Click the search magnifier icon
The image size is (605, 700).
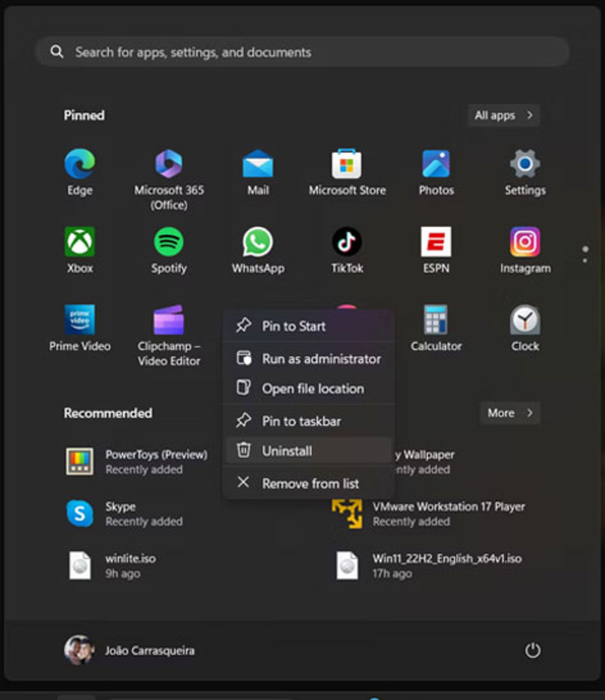click(x=57, y=52)
